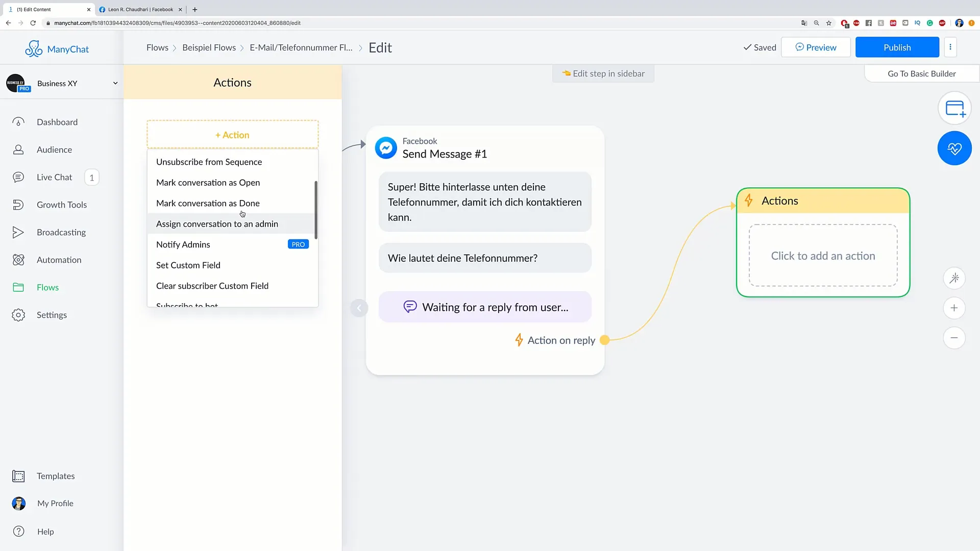Select the Audience icon in sidebar
Viewport: 980px width, 551px height.
pos(18,149)
